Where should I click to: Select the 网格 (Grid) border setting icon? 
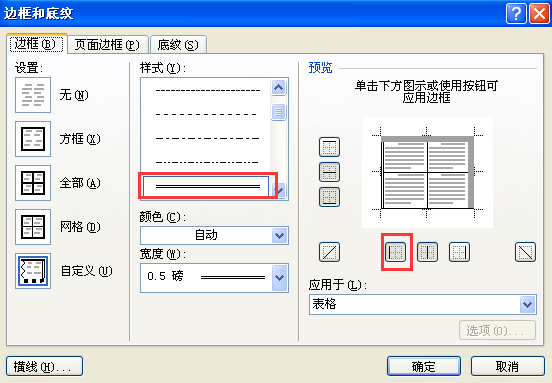33,227
